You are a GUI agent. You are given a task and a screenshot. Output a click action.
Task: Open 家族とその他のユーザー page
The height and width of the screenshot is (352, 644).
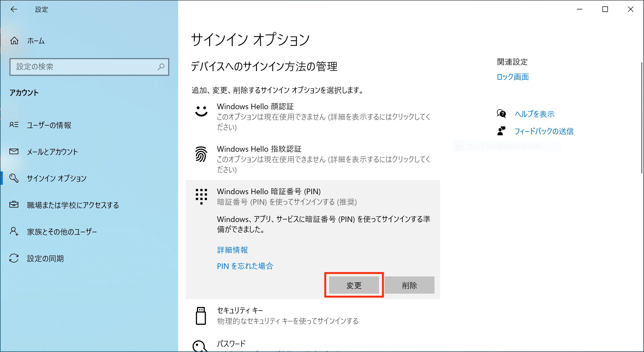point(89,231)
